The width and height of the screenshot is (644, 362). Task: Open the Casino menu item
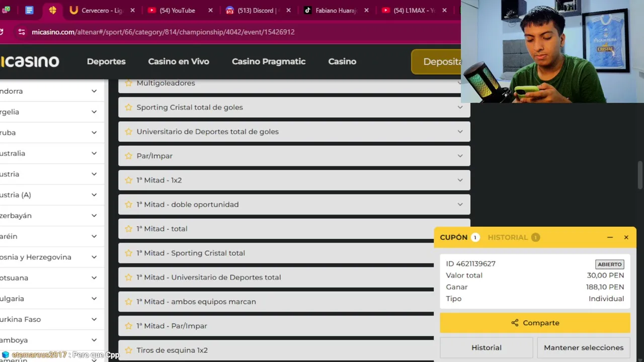(342, 61)
